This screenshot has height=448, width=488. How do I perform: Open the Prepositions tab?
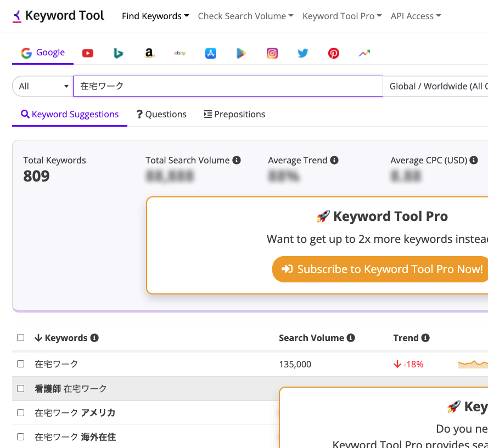pos(234,115)
